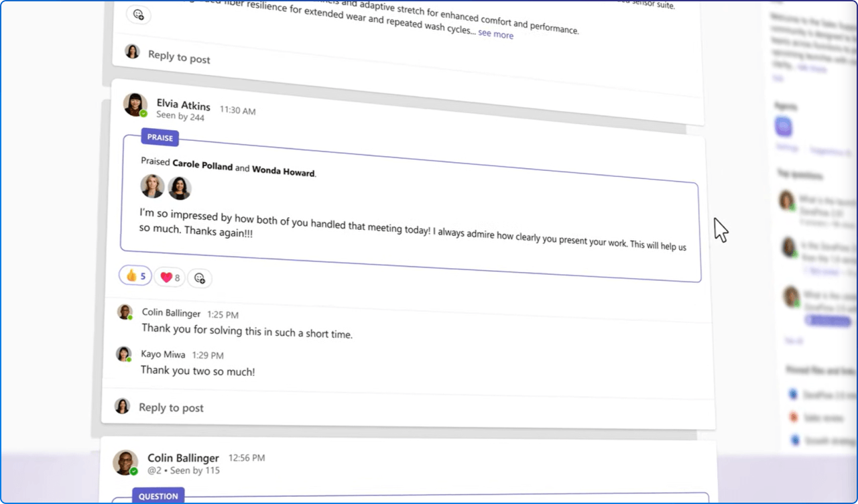Open Colin Ballinger's avatar on the 1:25 PM reply
The width and height of the screenshot is (858, 504).
click(125, 312)
